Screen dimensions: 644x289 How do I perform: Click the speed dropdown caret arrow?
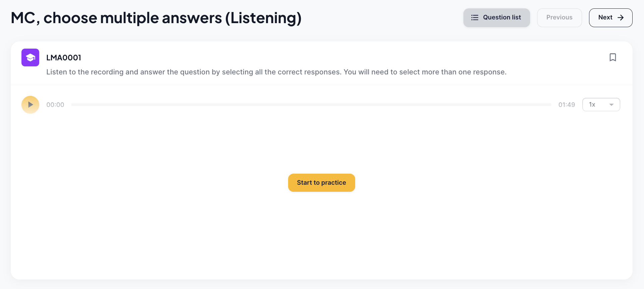pos(611,105)
